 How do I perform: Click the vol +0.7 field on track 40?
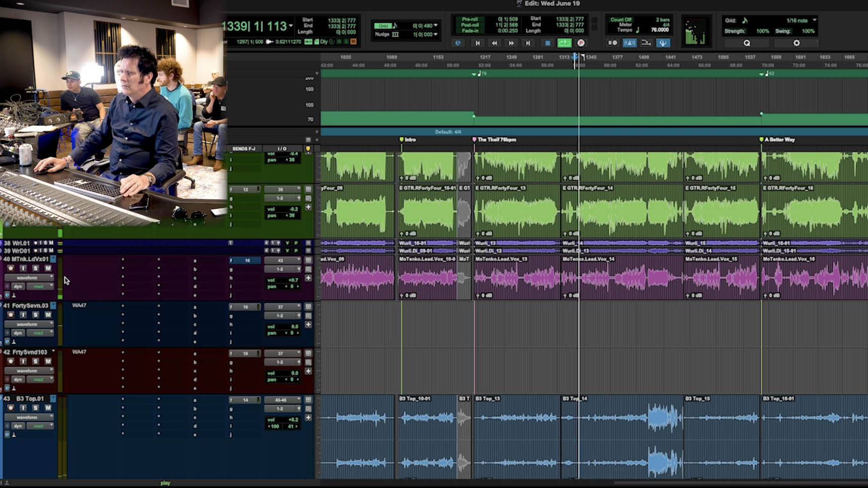(x=283, y=280)
